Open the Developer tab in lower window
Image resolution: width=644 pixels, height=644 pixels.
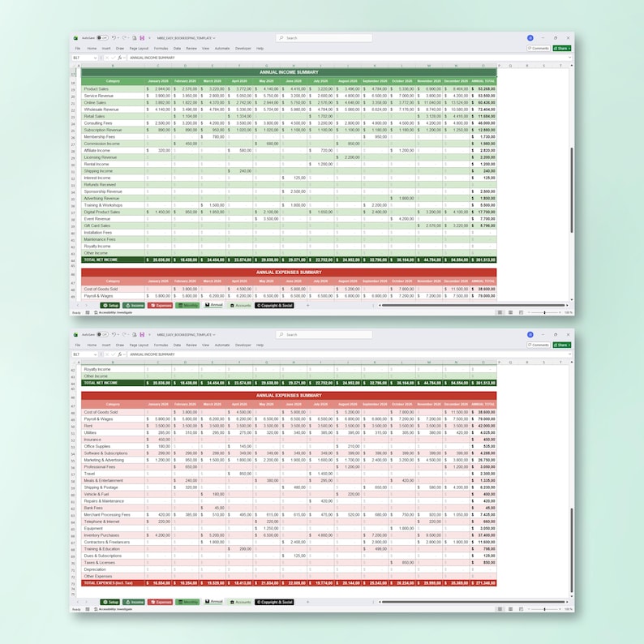click(243, 345)
